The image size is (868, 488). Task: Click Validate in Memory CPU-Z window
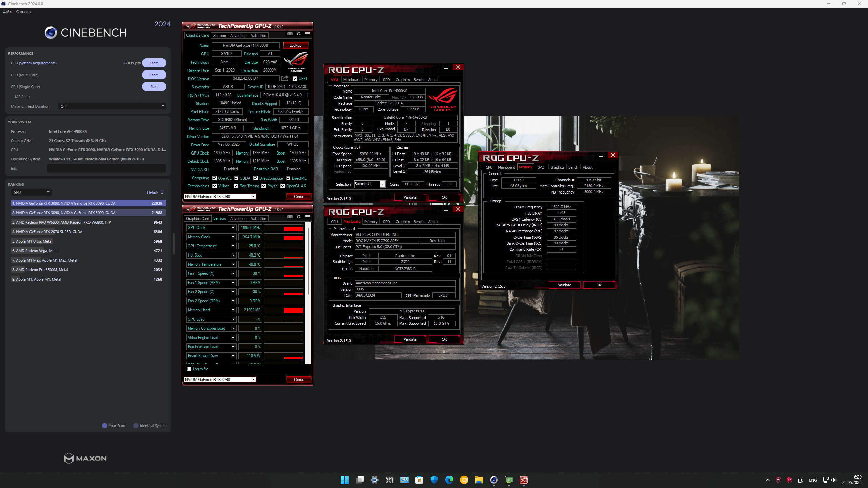(x=565, y=285)
